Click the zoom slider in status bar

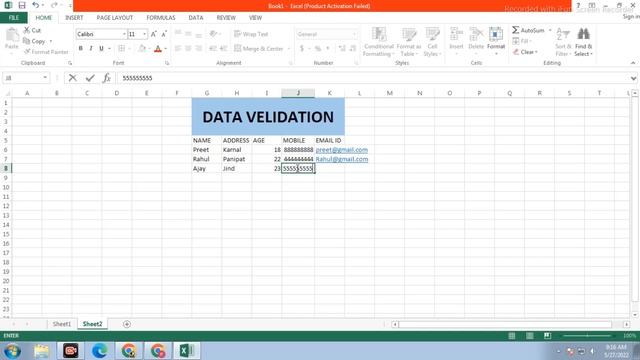pyautogui.click(x=587, y=336)
